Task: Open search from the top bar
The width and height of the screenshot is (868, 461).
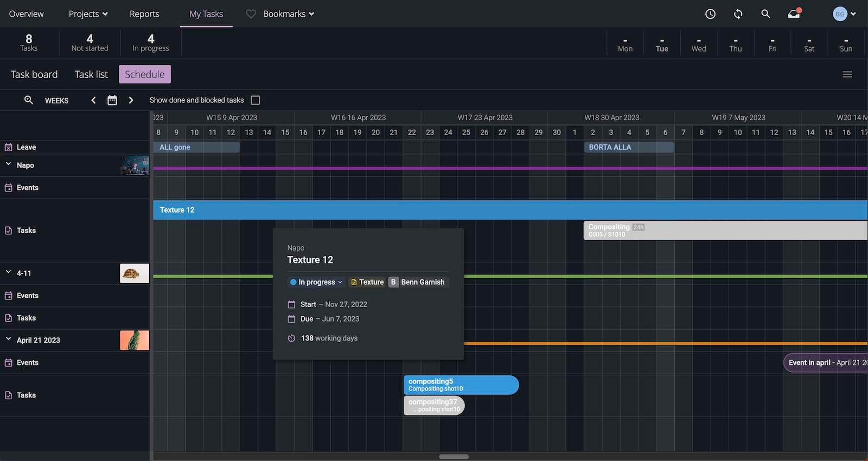Action: (765, 14)
